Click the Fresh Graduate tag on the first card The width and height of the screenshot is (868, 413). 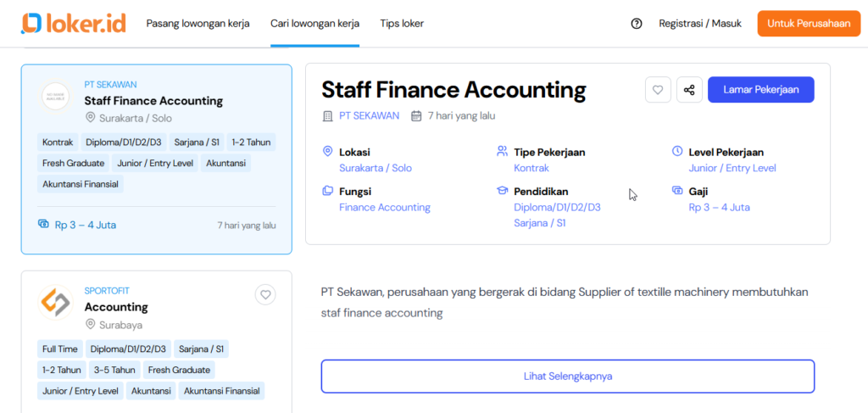(x=74, y=163)
